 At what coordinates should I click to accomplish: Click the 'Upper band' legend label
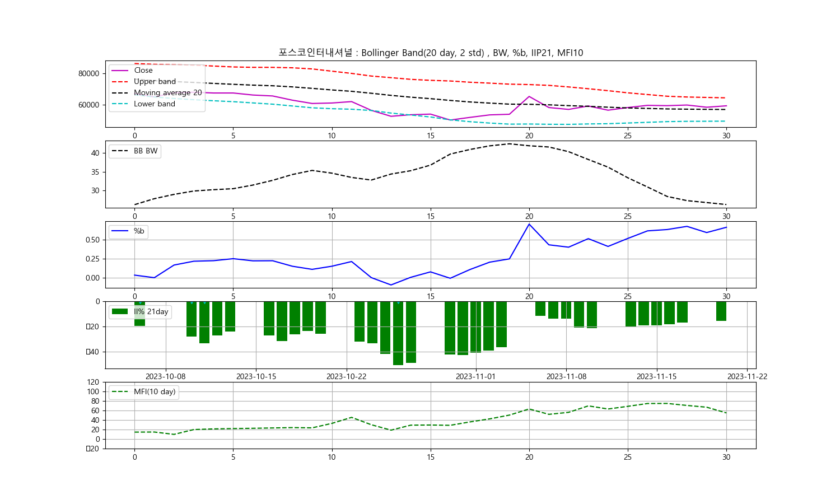pos(155,81)
